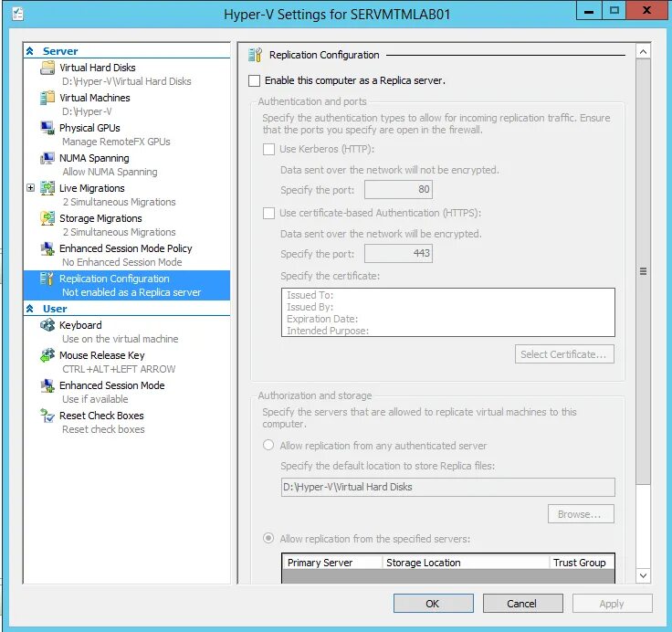Click the scrollbar down arrow
This screenshot has width=672, height=632.
click(x=643, y=575)
